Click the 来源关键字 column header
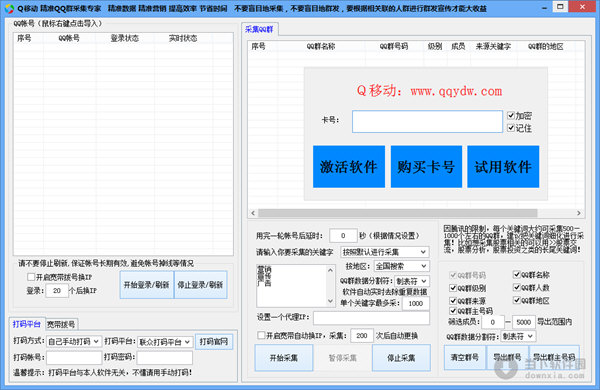Viewport: 600px width, 390px height. 493,46
